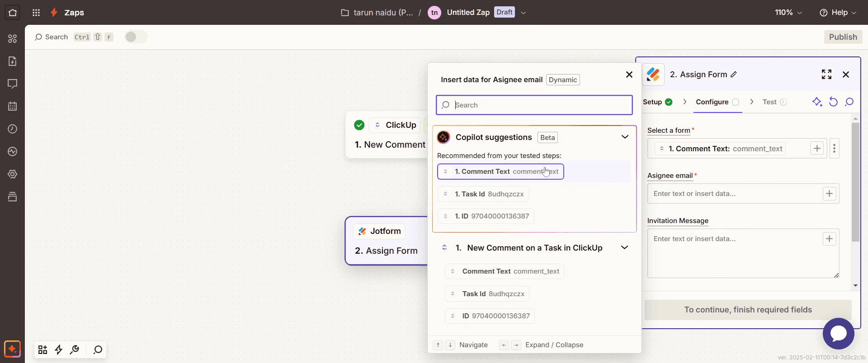Click the tn user avatar

click(434, 13)
